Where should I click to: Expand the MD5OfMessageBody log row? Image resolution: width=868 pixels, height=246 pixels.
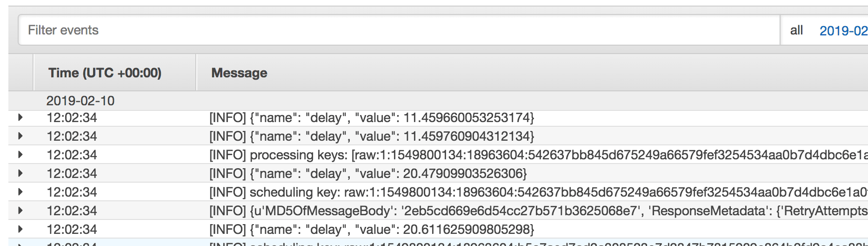click(20, 211)
